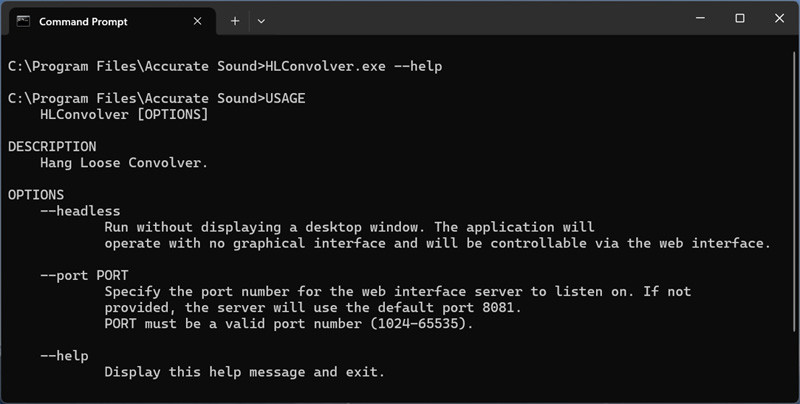Click the HLConvolver [OPTIONS] usage line
The height and width of the screenshot is (404, 800).
click(124, 115)
